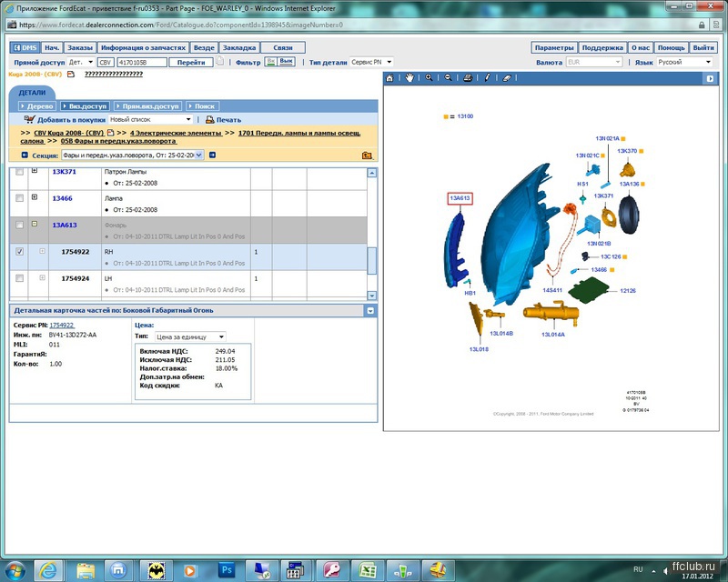Turn filter on with Вк button
Image resolution: width=728 pixels, height=582 pixels.
coord(270,61)
